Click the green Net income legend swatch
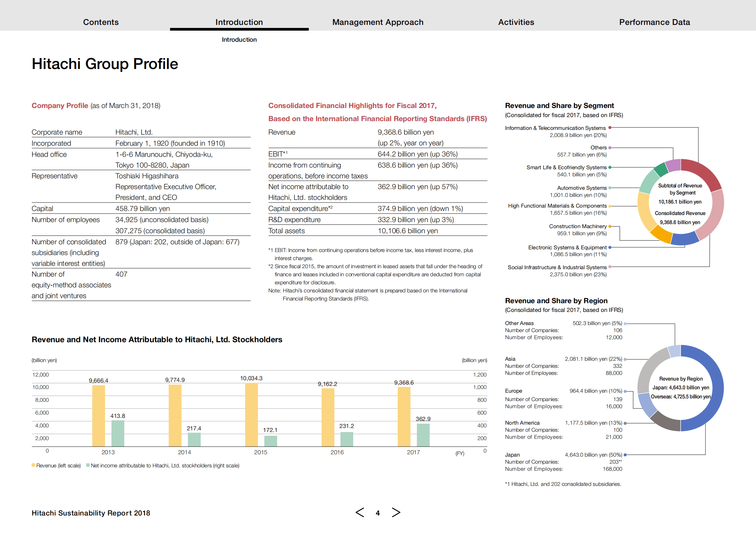 click(88, 465)
